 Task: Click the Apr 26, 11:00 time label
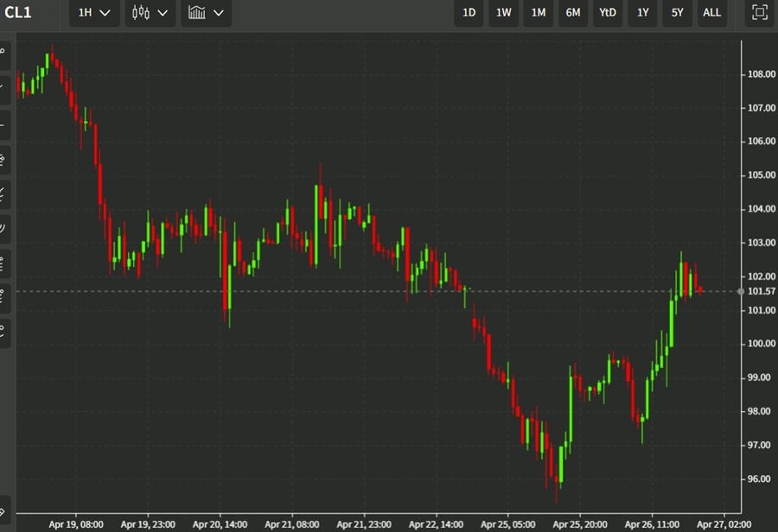tap(652, 524)
